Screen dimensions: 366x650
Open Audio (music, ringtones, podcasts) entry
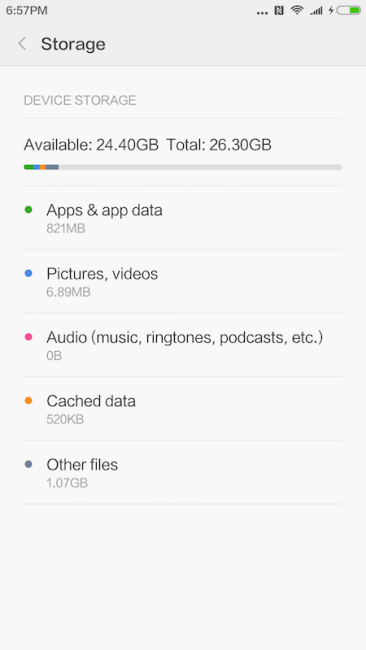183,345
